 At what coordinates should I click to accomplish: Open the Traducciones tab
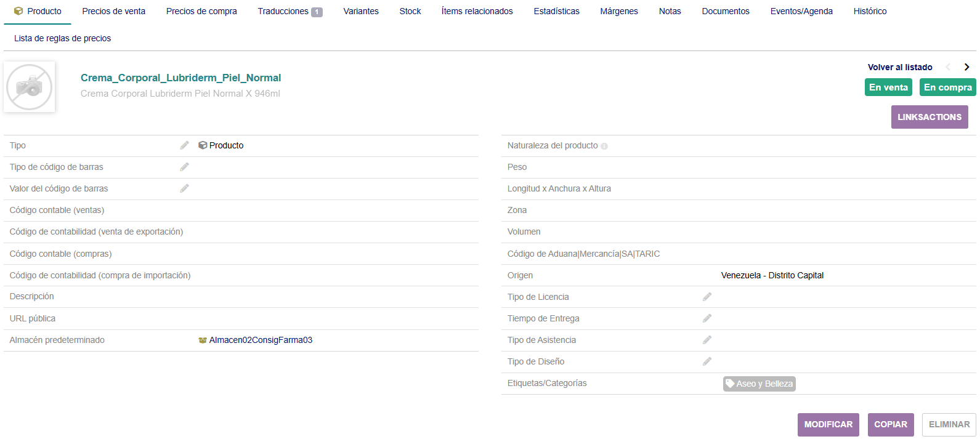[290, 11]
